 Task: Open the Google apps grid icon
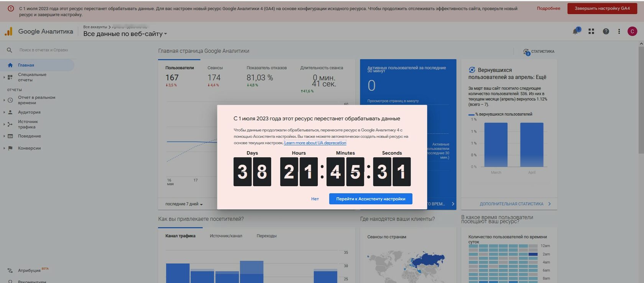(x=591, y=31)
